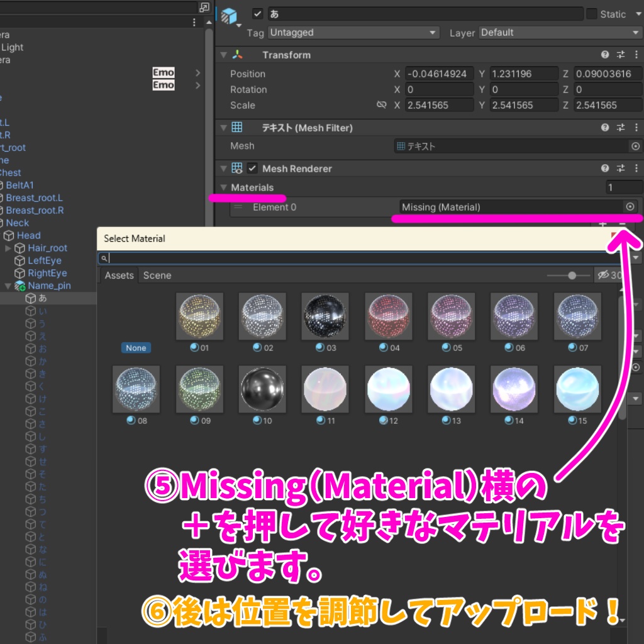Select material thumbnail 05
The image size is (644, 644).
click(x=452, y=316)
